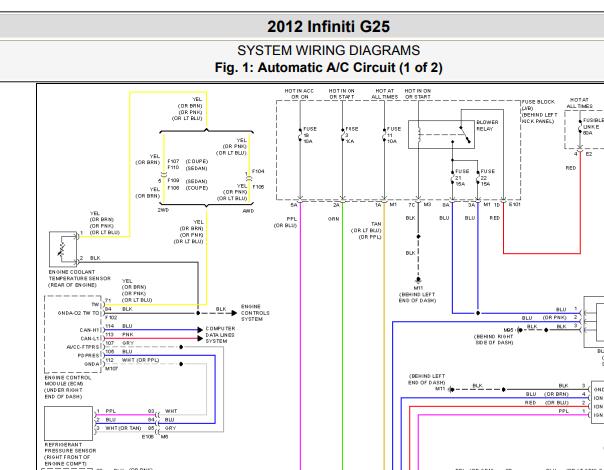Click the "2WD" label
The image size is (604, 470).
point(163,210)
